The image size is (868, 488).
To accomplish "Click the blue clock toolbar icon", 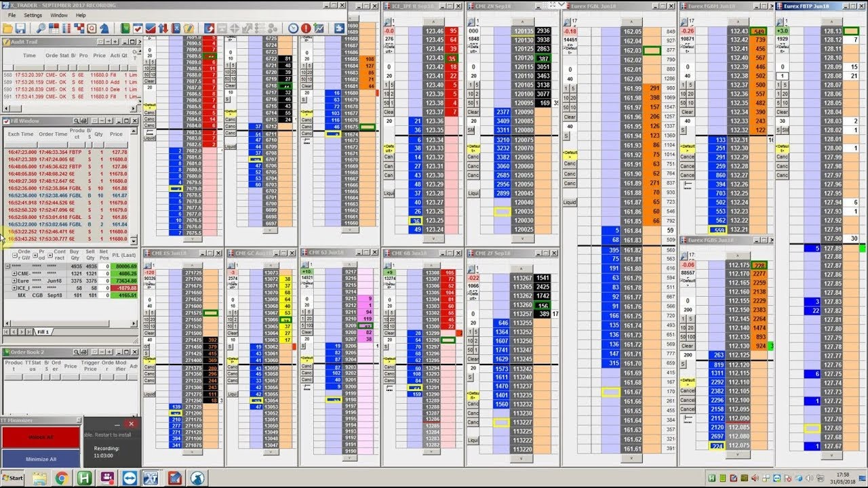I will coord(293,28).
